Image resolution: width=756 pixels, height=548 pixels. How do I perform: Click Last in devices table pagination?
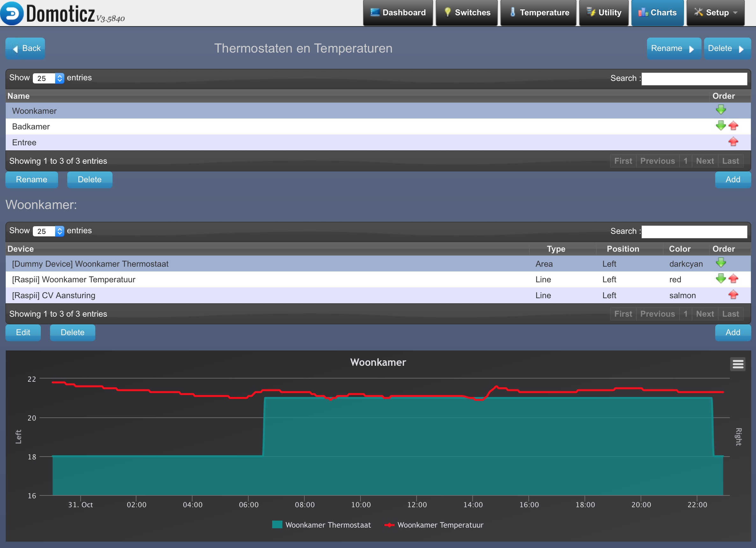pos(730,314)
